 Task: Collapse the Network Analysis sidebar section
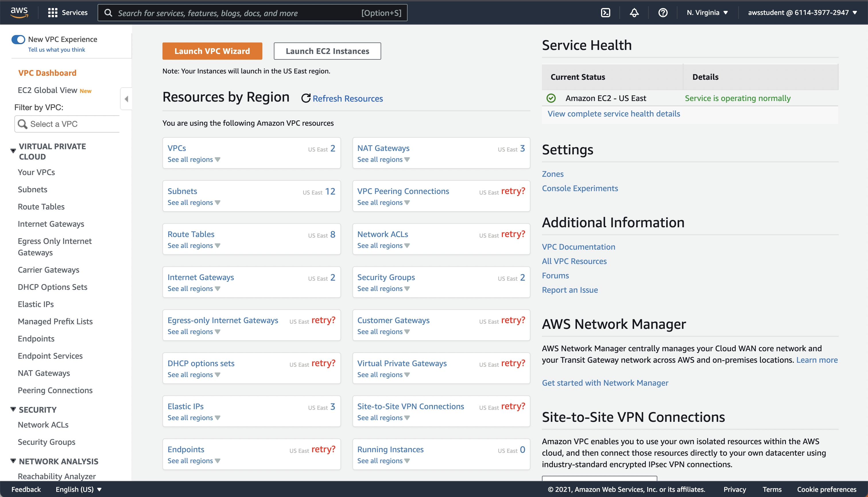(x=13, y=461)
